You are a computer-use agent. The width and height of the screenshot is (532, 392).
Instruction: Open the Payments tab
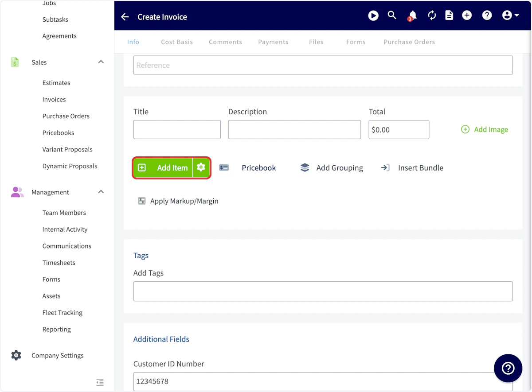[273, 42]
